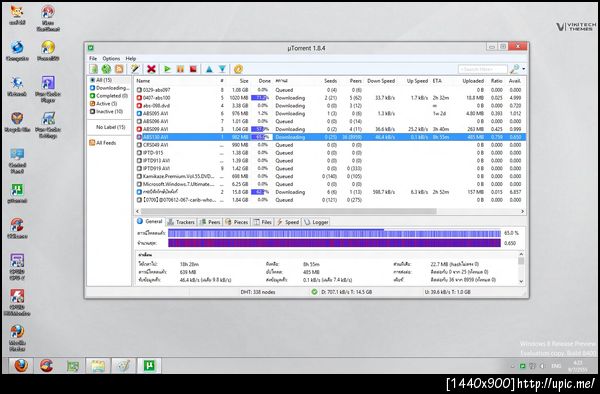Sort torrents by Uploaded column header
Viewport: 600px width, 394px height.
pyautogui.click(x=473, y=81)
